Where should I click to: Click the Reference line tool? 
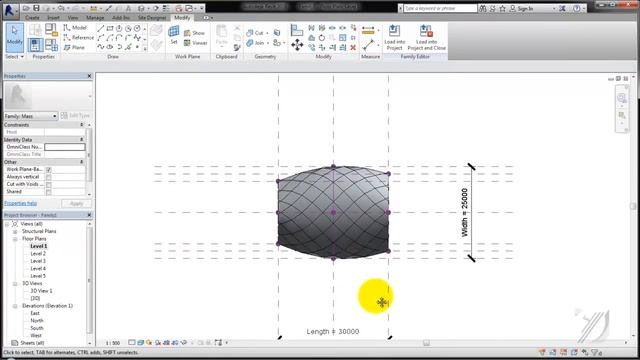click(79, 38)
